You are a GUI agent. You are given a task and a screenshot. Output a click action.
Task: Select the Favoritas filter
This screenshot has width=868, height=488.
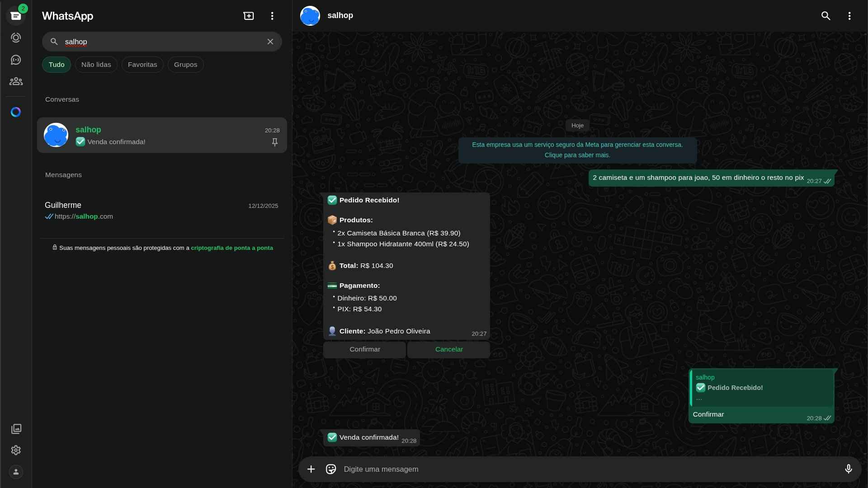coord(142,65)
